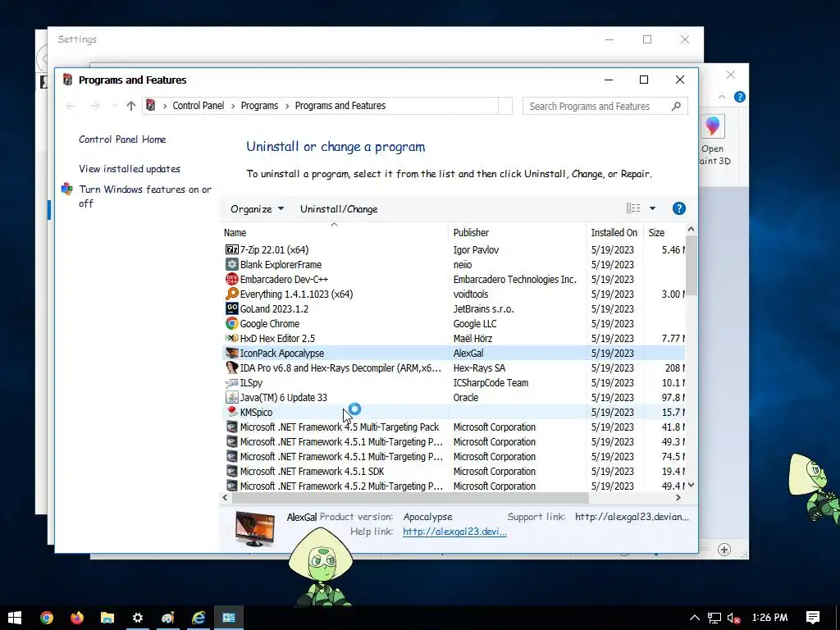
Task: Click the vertical scrollbar thumb of program list
Action: click(691, 265)
